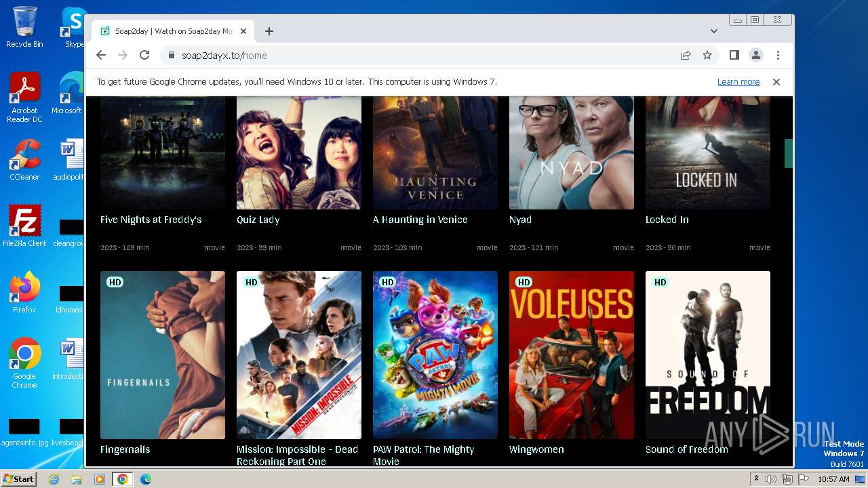Screen dimensions: 868x488
Task: Click PAW Patrol: The Mighty Movie title
Action: point(424,455)
